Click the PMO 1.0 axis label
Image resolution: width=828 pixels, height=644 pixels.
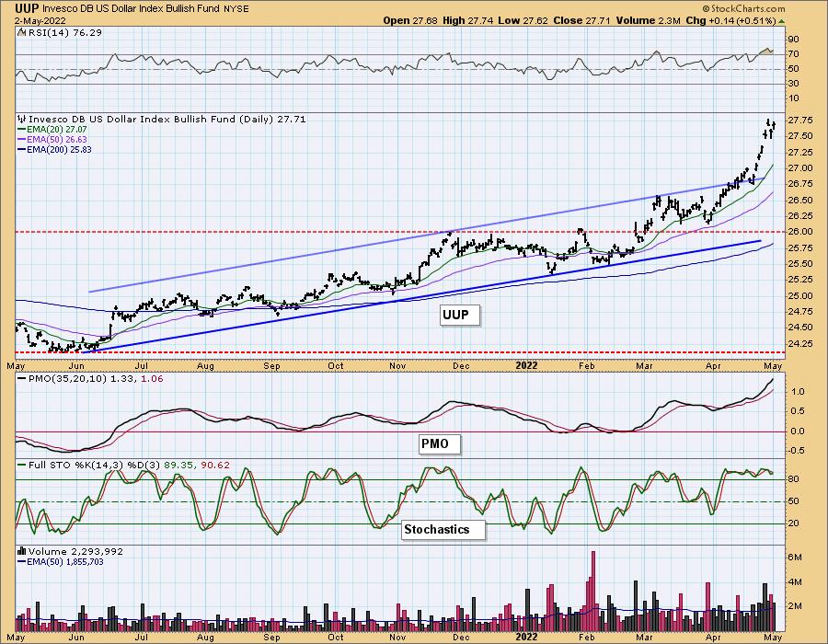(x=798, y=392)
